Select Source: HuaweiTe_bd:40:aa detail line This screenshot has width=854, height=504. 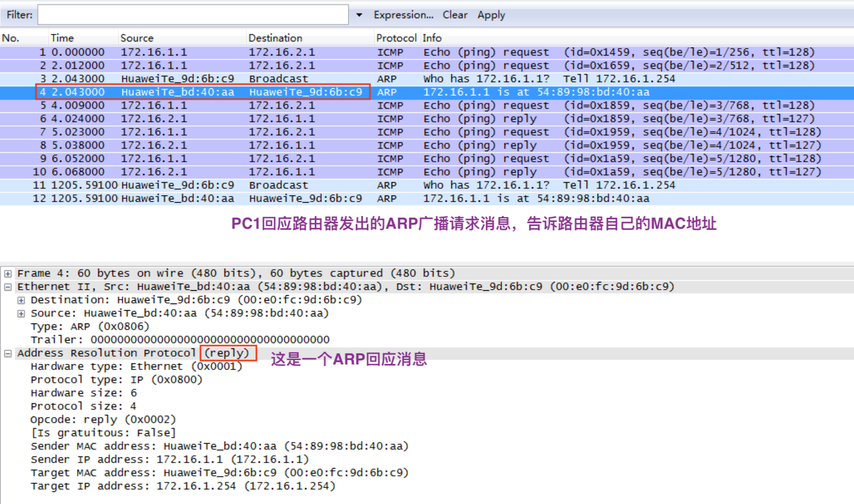pyautogui.click(x=179, y=313)
